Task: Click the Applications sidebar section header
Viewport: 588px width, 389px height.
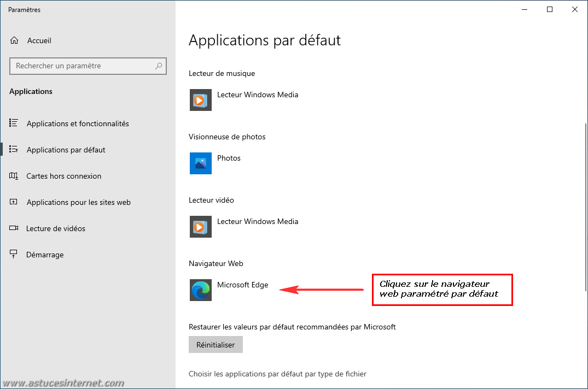Action: (x=31, y=91)
